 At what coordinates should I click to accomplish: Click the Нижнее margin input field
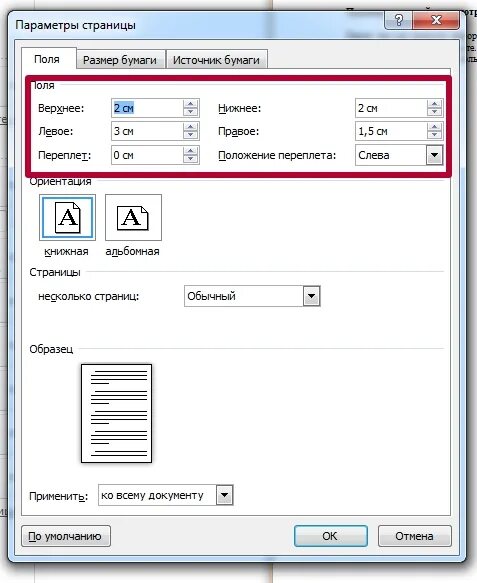[391, 108]
